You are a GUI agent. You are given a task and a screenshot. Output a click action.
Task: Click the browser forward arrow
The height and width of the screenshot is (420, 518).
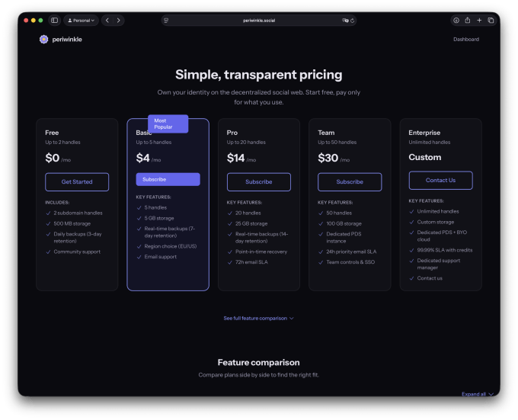pos(119,21)
